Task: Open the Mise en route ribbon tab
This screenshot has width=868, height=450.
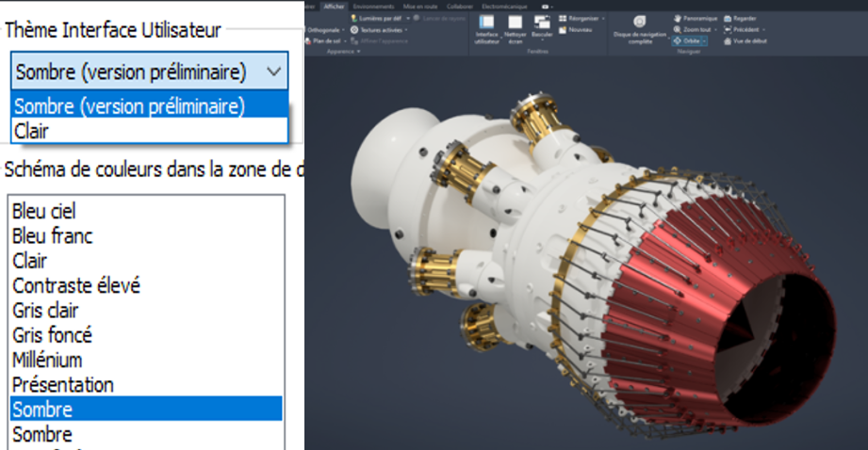Action: pos(420,7)
